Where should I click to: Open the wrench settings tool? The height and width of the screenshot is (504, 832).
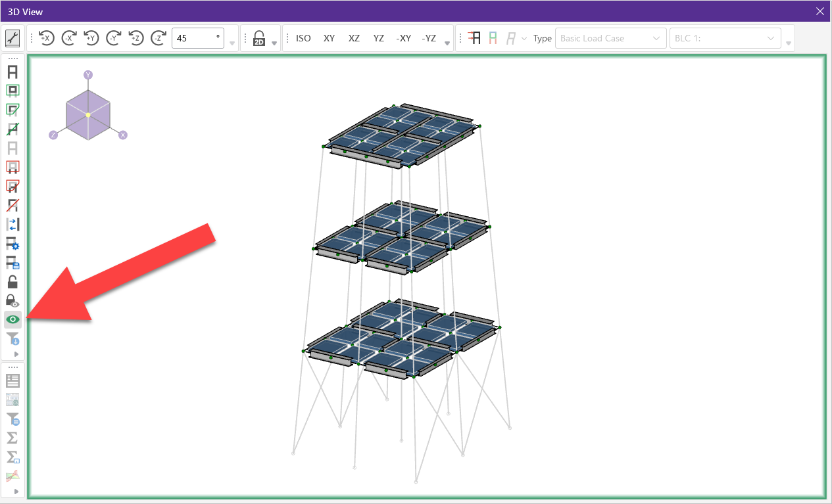[x=12, y=38]
